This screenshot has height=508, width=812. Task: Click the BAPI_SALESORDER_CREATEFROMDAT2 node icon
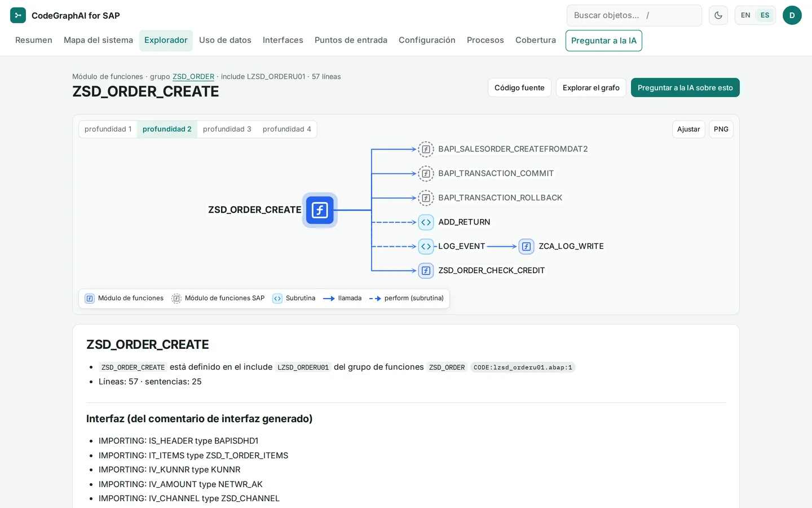click(426, 149)
